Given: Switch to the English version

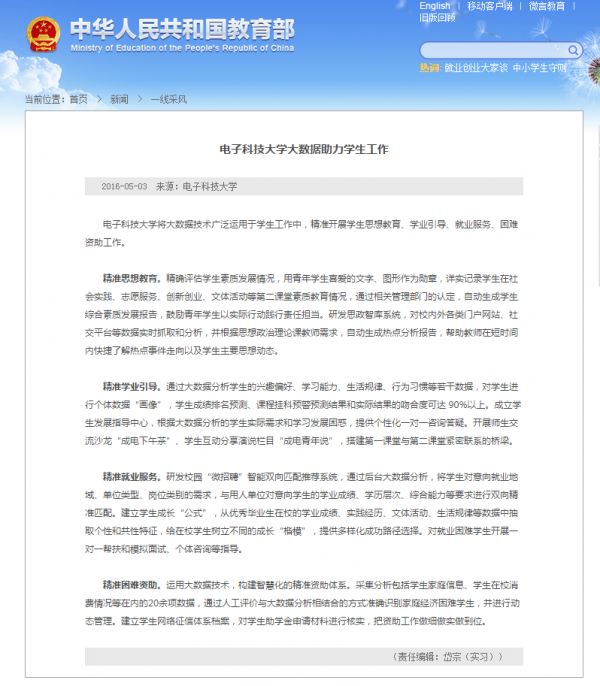Looking at the screenshot, I should 434,6.
